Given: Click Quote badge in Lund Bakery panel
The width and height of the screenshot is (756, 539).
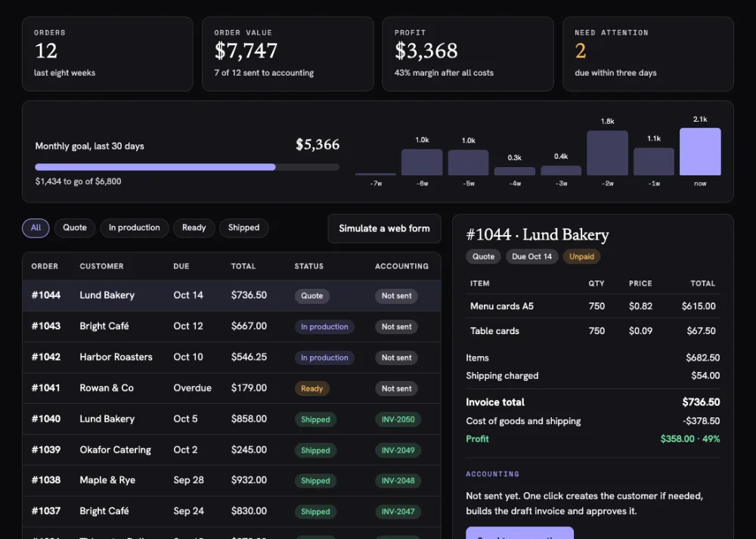Looking at the screenshot, I should pos(483,256).
